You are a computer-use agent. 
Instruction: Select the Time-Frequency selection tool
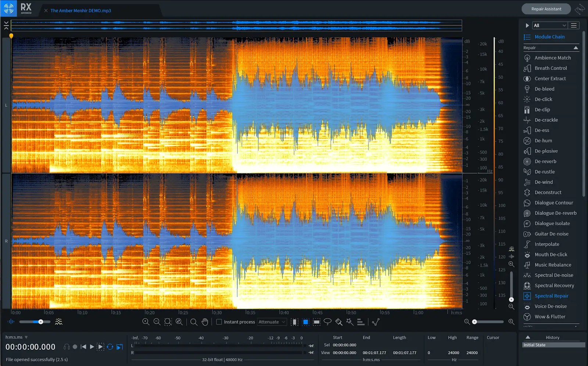pyautogui.click(x=305, y=322)
